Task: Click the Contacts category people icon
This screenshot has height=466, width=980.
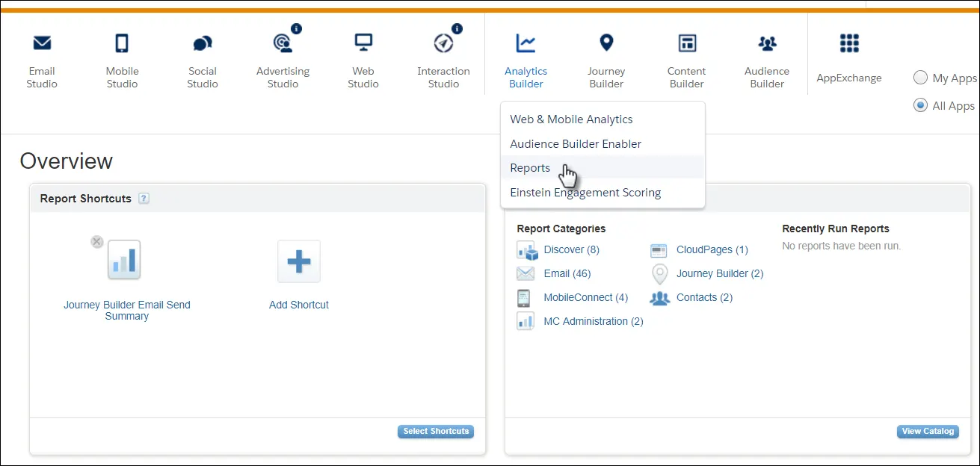Action: [x=660, y=298]
